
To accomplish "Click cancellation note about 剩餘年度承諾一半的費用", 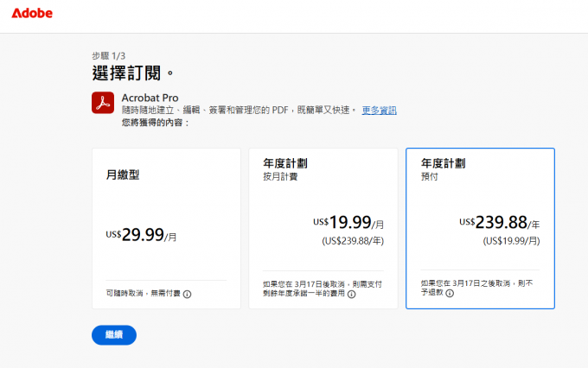I will coord(323,289).
